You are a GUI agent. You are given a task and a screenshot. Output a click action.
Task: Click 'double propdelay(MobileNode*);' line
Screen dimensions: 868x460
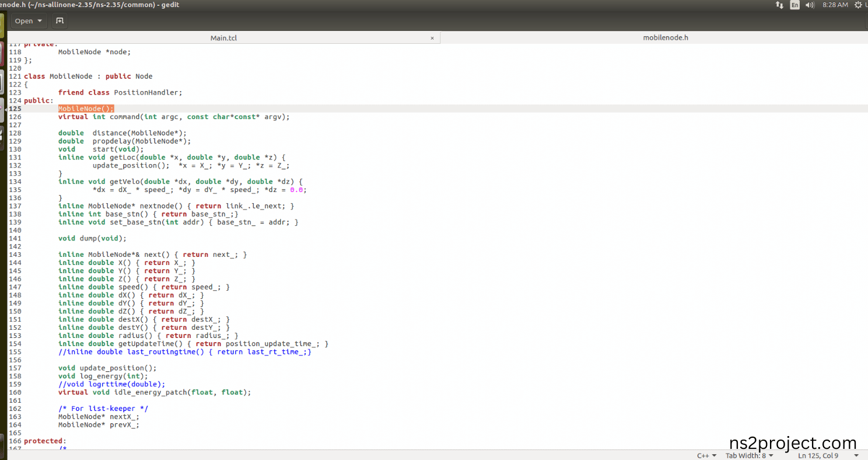pos(124,141)
